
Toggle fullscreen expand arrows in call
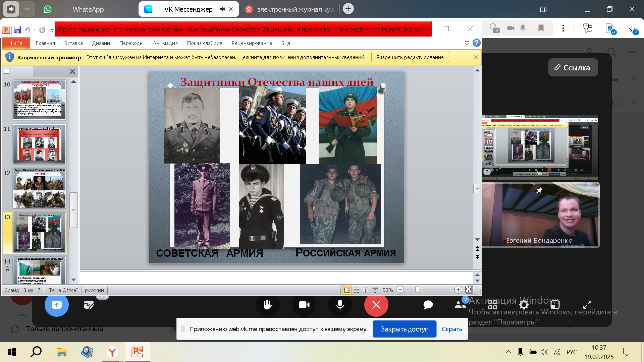(587, 305)
